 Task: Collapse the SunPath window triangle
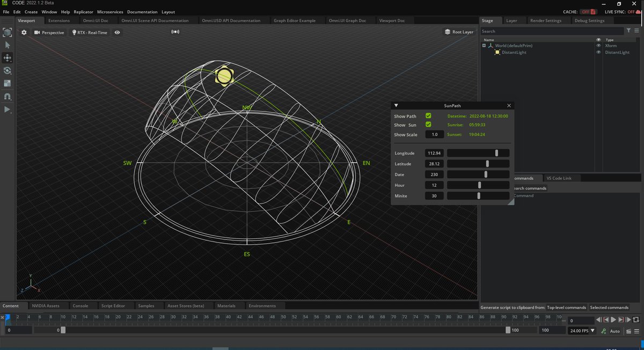pos(396,106)
